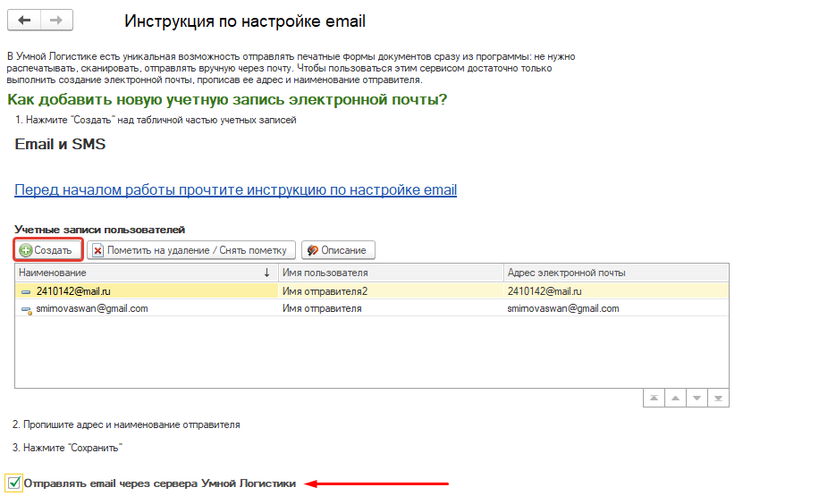Click the forward navigation arrow

[x=56, y=21]
